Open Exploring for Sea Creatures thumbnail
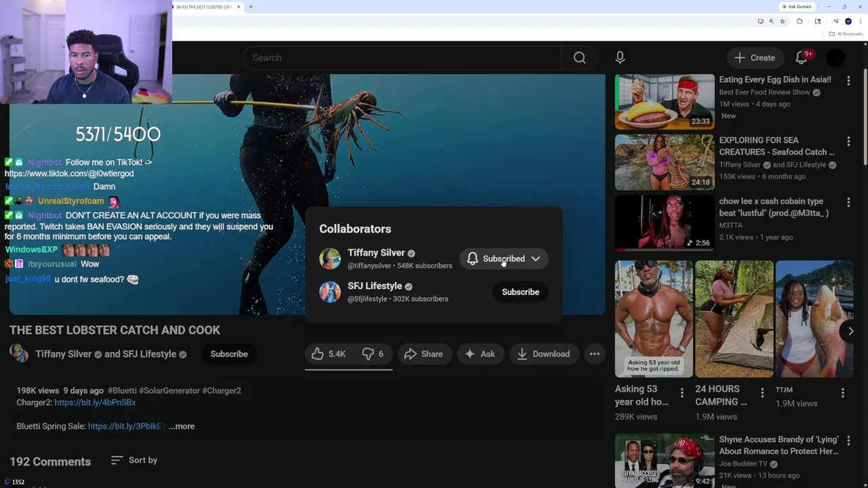 (665, 163)
